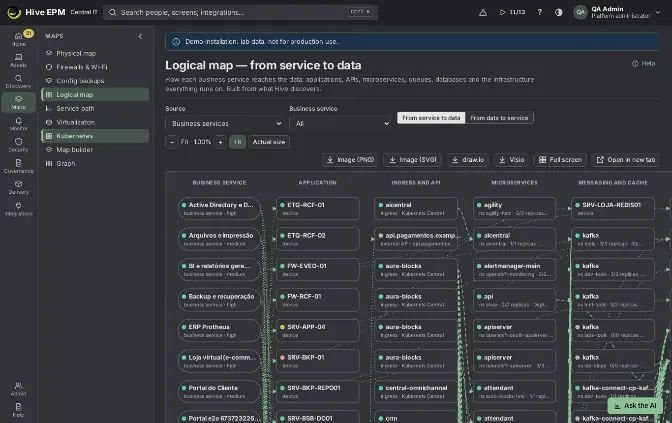Switch to From data to service view
672x423 pixels.
[499, 118]
